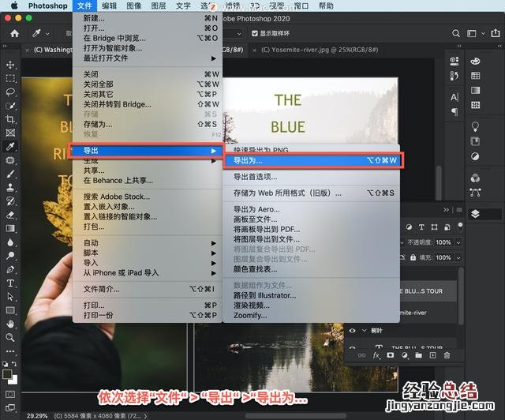505x420 pixels.
Task: Select the Crop tool in toolbar
Action: click(x=10, y=119)
